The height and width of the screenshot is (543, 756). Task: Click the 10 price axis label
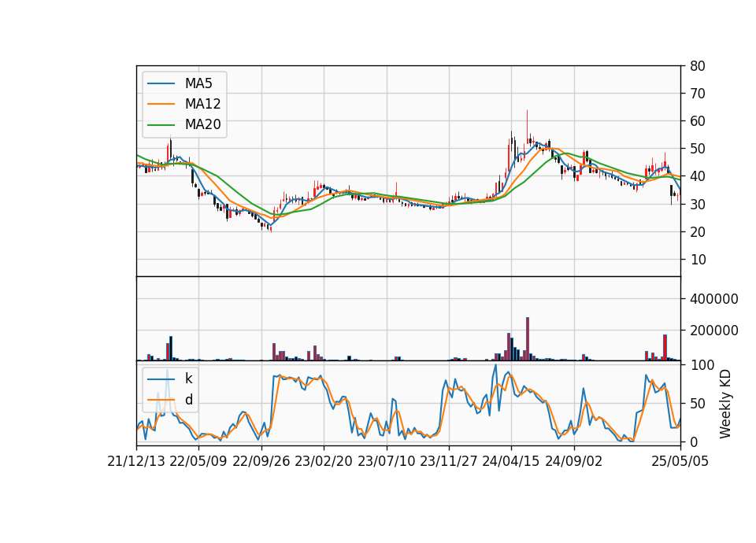coord(697,260)
